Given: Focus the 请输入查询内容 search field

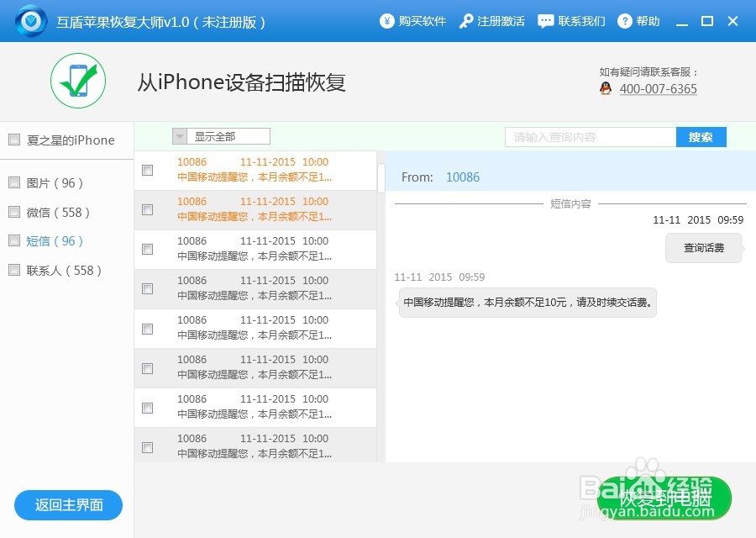Looking at the screenshot, I should coord(591,137).
